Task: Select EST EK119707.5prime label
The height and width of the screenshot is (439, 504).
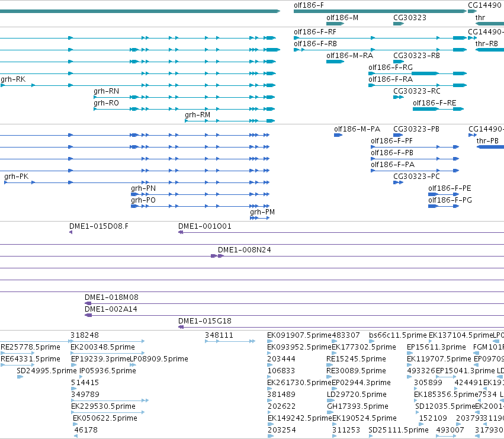Action: click(x=439, y=360)
